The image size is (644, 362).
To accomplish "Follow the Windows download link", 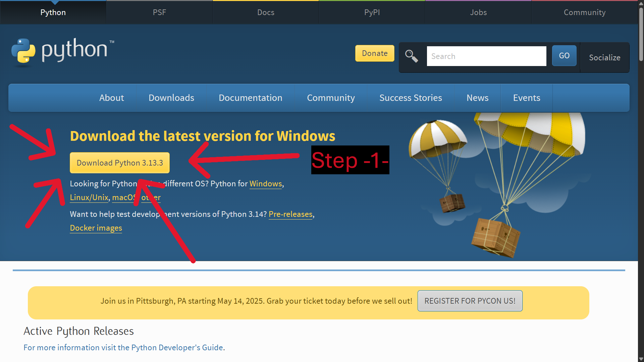I will pos(266,184).
